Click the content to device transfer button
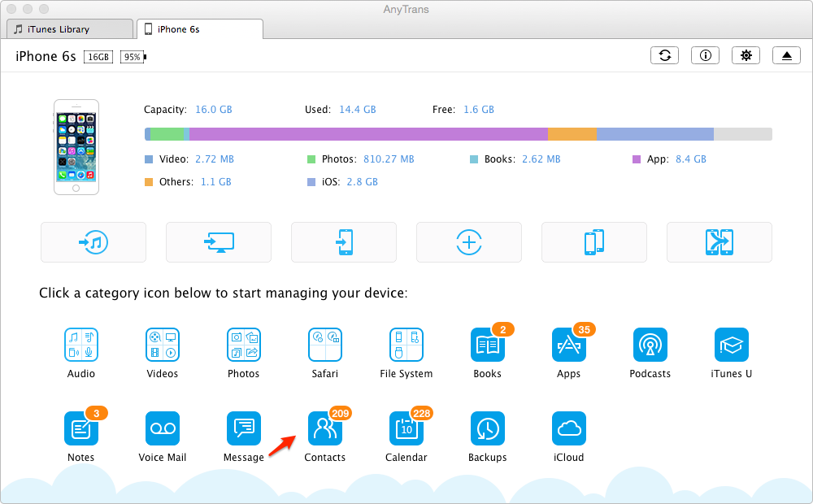This screenshot has width=813, height=504. (344, 242)
